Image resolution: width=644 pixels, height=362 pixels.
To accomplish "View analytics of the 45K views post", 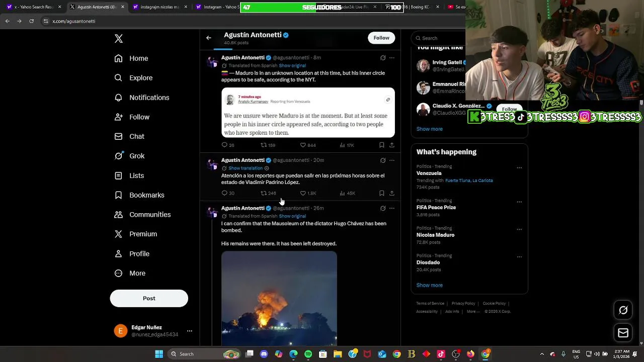I will coord(348,193).
